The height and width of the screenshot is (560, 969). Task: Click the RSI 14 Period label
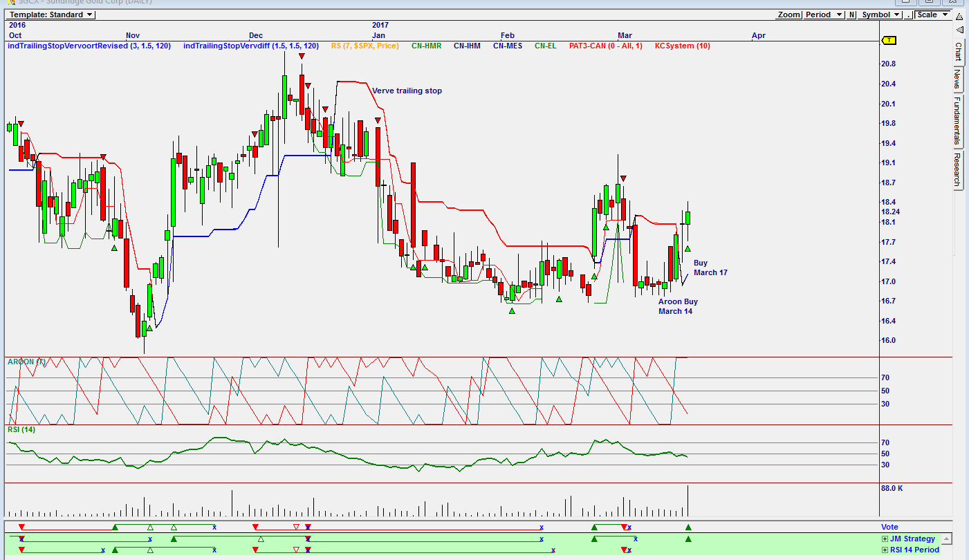coord(914,550)
